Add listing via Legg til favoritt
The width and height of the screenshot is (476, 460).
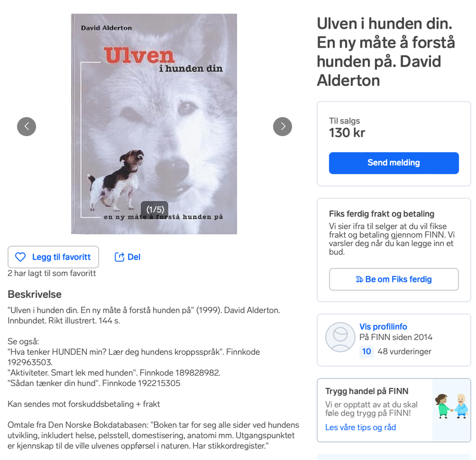click(53, 257)
